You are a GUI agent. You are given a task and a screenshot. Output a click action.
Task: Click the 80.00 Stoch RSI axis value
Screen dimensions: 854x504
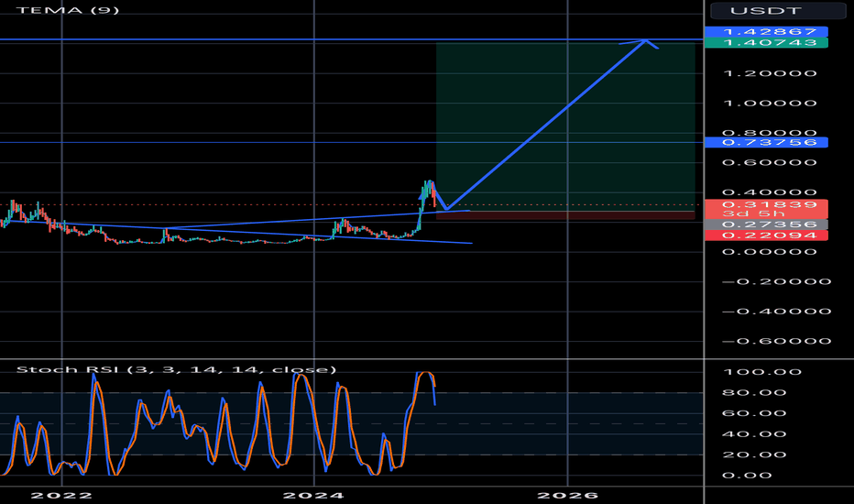754,393
